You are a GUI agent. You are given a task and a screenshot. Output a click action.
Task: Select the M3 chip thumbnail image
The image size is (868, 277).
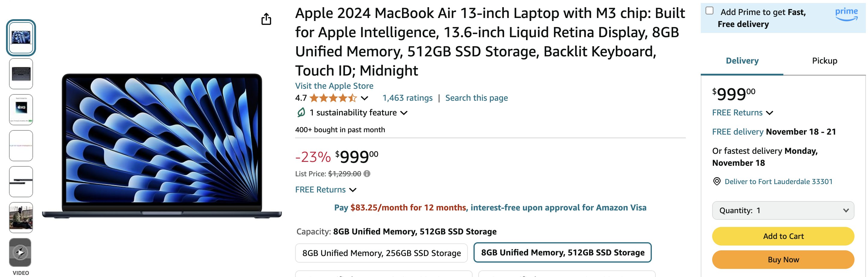point(21,110)
